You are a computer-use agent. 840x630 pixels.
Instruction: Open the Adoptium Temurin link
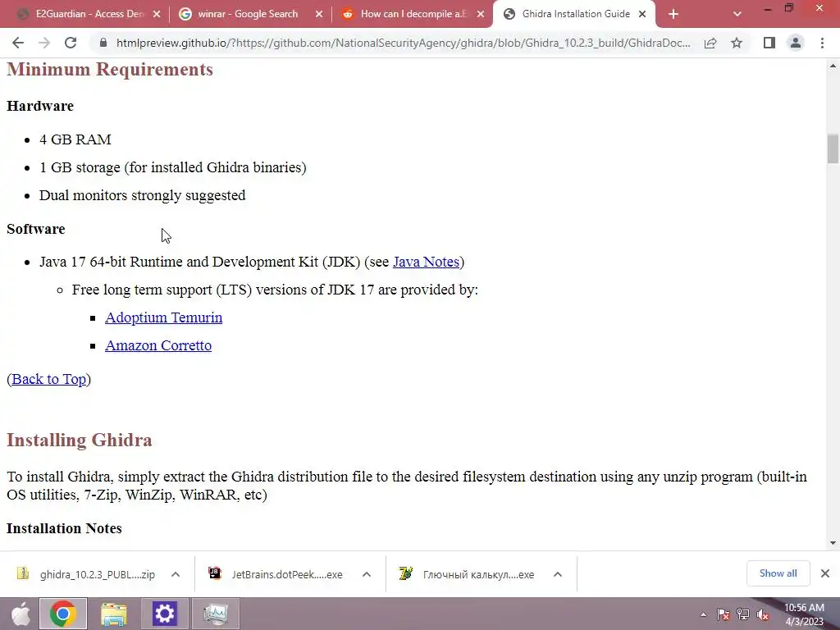click(x=163, y=317)
